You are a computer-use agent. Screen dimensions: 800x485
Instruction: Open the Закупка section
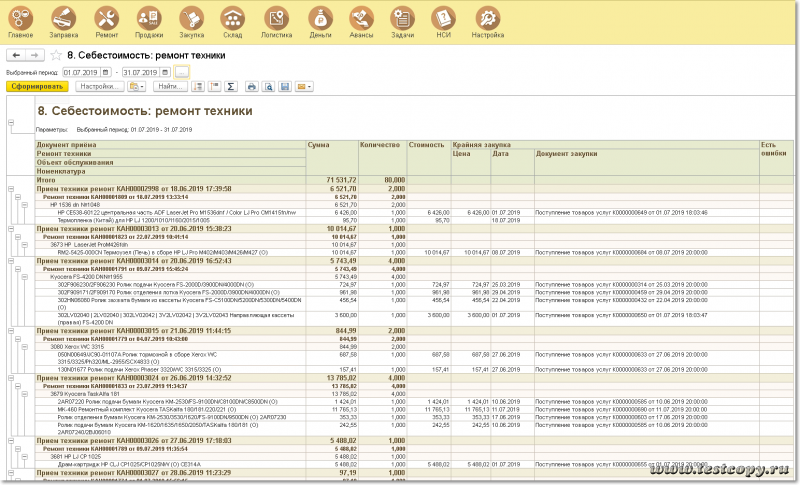[x=191, y=23]
